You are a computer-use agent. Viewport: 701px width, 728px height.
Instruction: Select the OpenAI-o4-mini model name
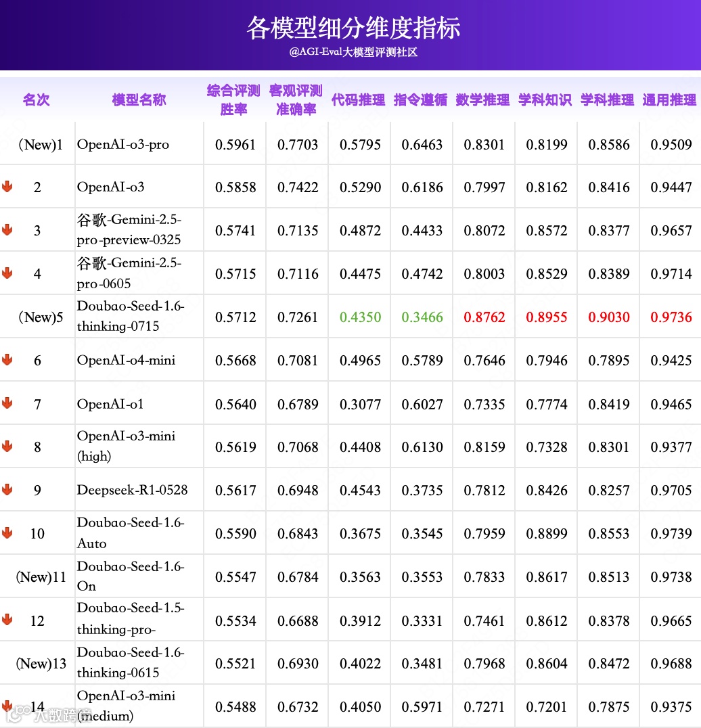tap(127, 361)
